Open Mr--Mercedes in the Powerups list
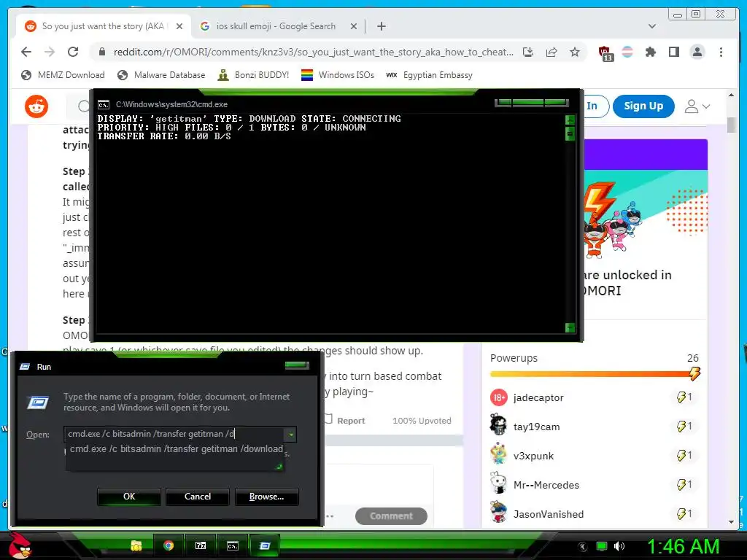Screen dimensions: 747x560 (x=546, y=485)
